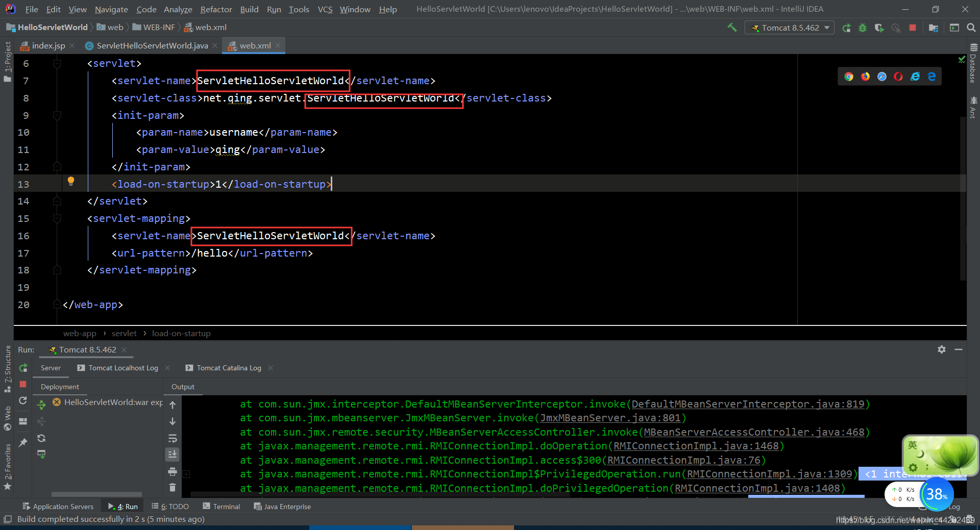980x530 pixels.
Task: Preview page in Internet Explorer icon
Action: coord(915,77)
